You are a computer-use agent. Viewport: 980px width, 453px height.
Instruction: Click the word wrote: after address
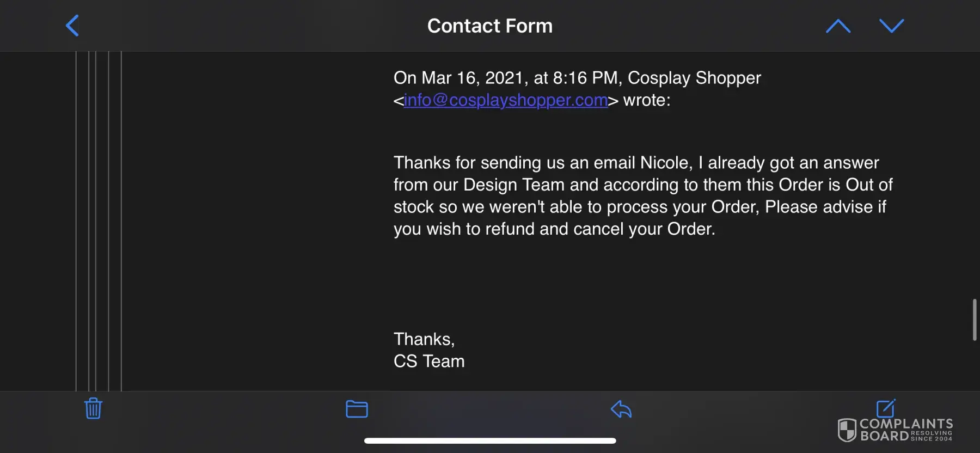pos(647,100)
